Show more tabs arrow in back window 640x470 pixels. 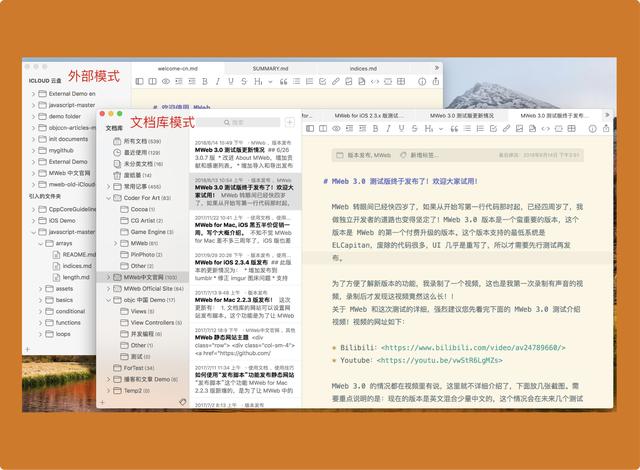pos(437,68)
